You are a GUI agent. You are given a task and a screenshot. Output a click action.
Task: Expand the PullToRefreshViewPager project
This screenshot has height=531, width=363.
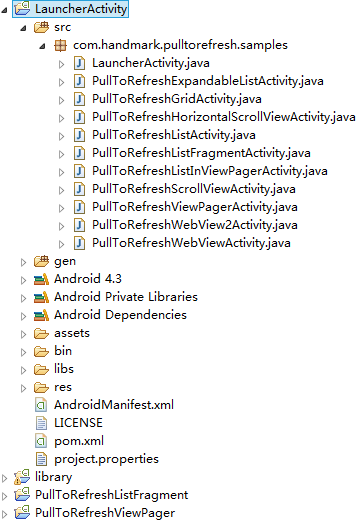pyautogui.click(x=4, y=514)
